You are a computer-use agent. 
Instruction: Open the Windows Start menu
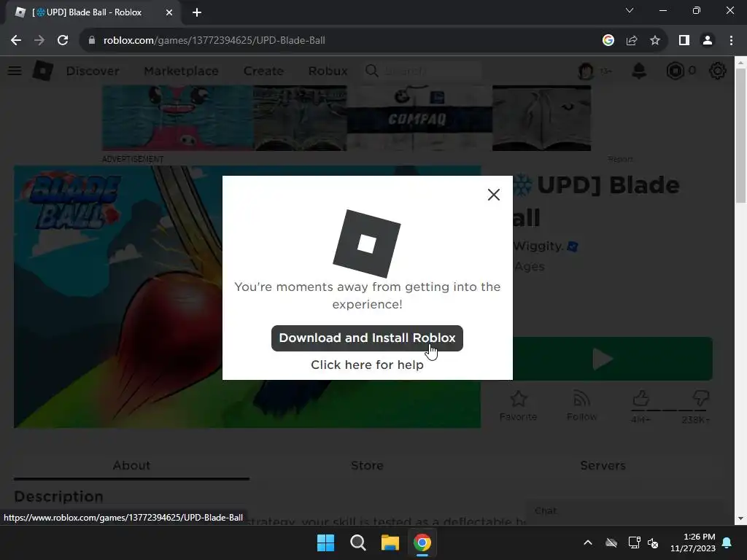326,542
